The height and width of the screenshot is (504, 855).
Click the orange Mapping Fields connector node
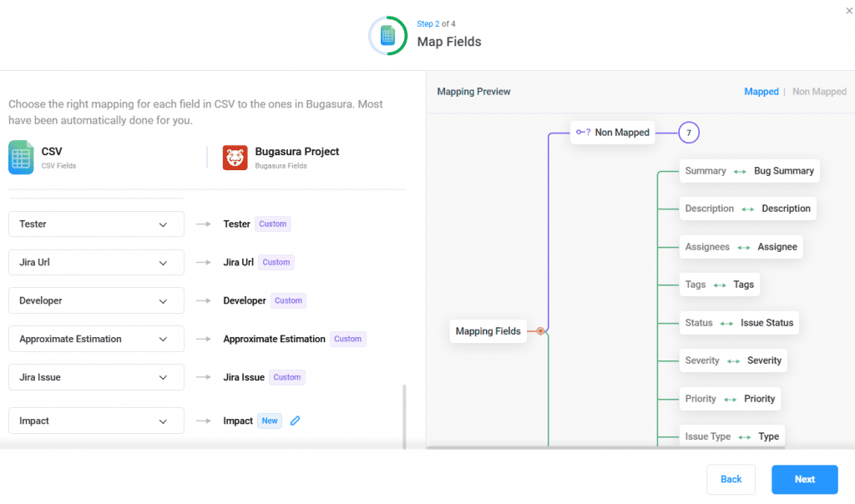(540, 331)
